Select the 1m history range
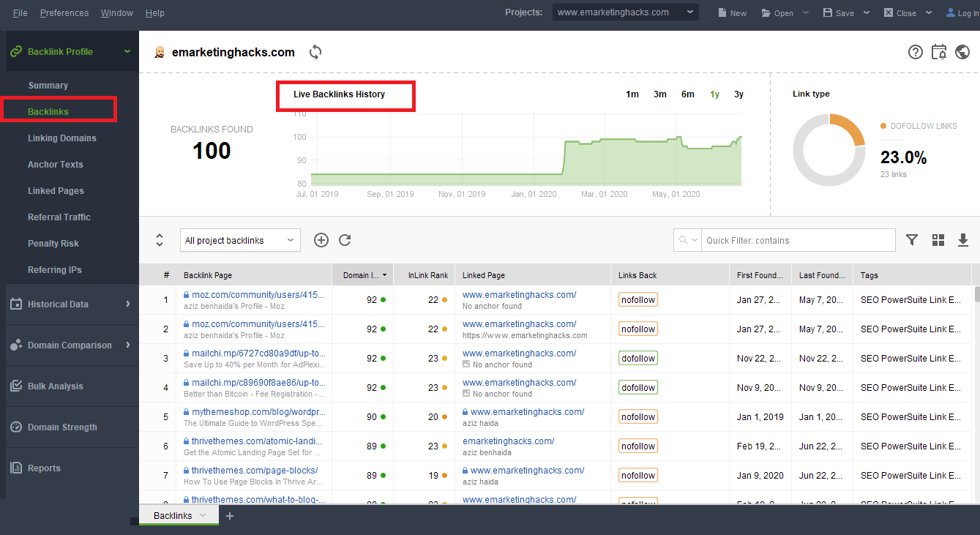The width and height of the screenshot is (980, 535). 632,94
